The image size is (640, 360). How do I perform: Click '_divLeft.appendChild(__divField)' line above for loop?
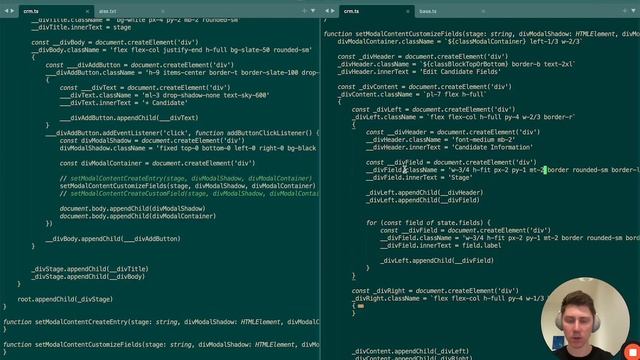(423, 200)
